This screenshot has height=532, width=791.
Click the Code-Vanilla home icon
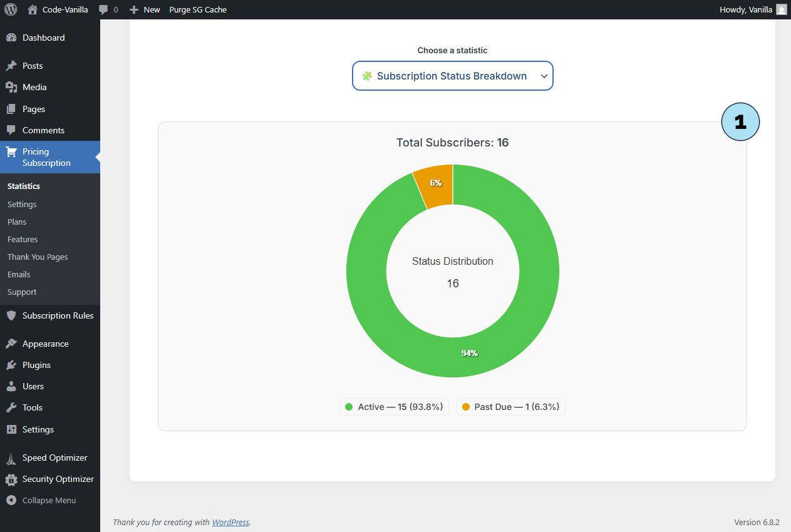click(x=33, y=9)
